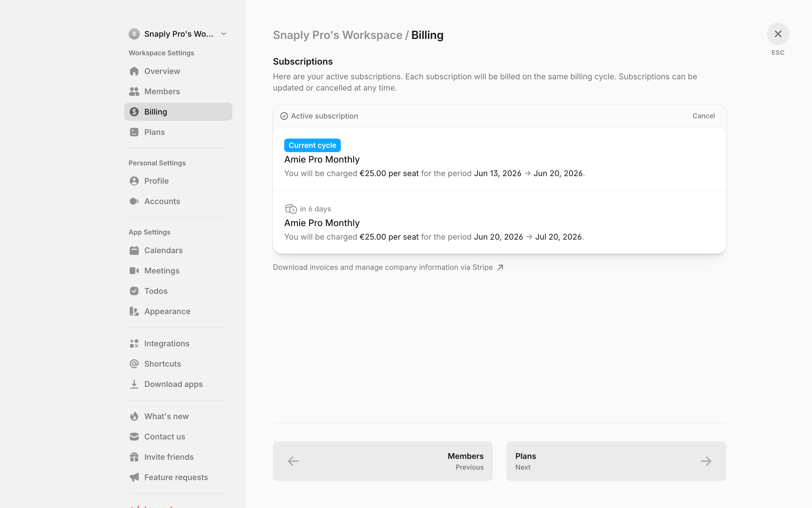Click the Contact us mail icon
The height and width of the screenshot is (508, 812).
click(x=134, y=437)
